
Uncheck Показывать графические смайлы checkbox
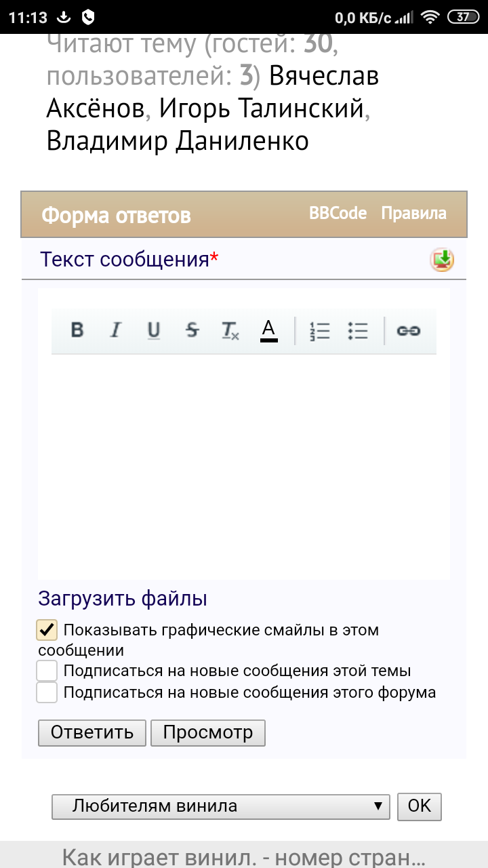click(47, 630)
